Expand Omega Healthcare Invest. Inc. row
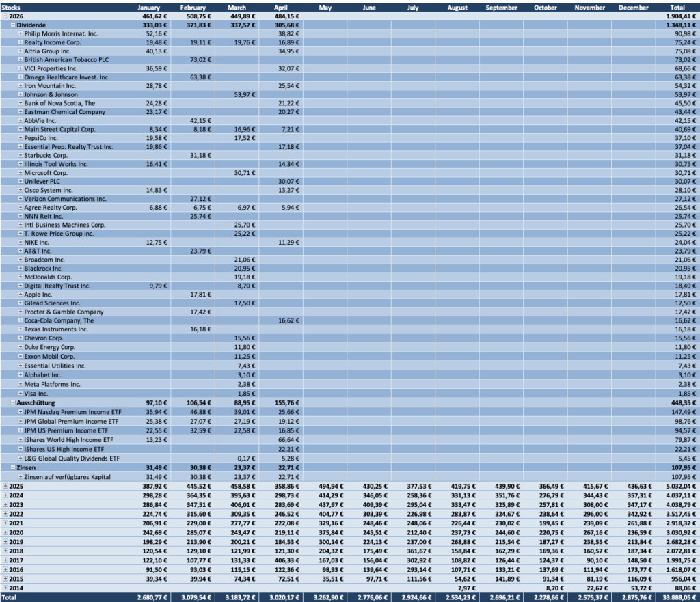This screenshot has width=700, height=602. (21, 77)
